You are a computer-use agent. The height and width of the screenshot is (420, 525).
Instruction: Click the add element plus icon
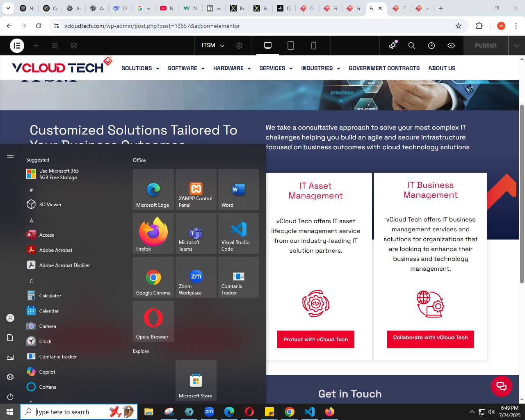point(36,46)
